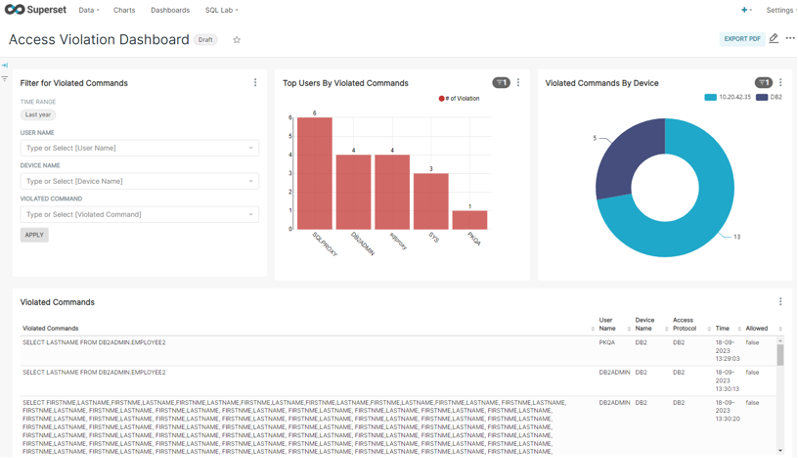Open the Top Users chart options menu
The width and height of the screenshot is (798, 458).
click(518, 83)
